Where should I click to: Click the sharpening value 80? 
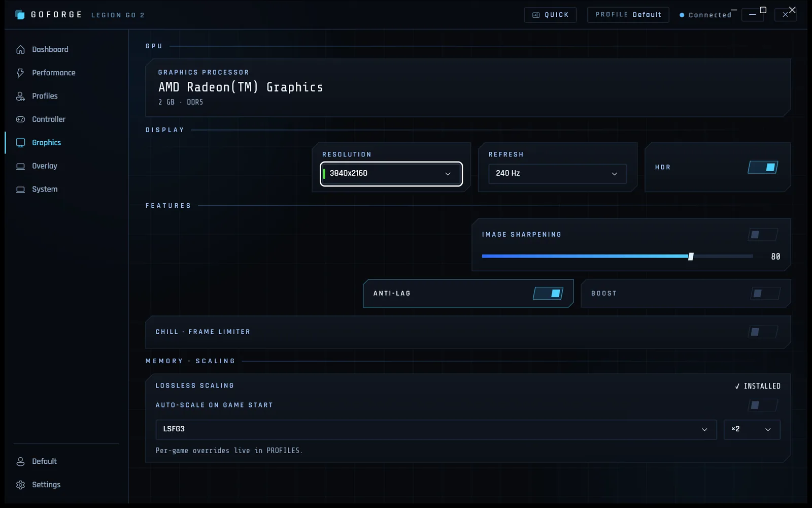775,257
